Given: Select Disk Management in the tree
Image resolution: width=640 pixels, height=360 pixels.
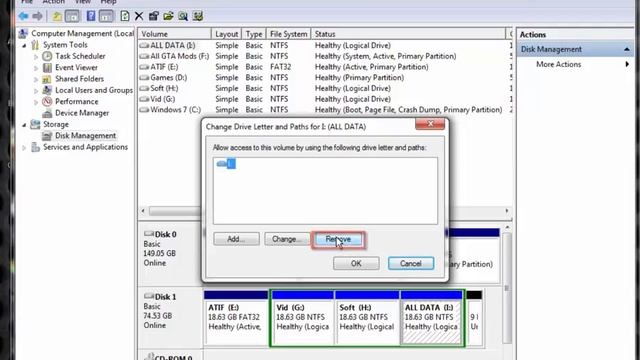Looking at the screenshot, I should 85,136.
